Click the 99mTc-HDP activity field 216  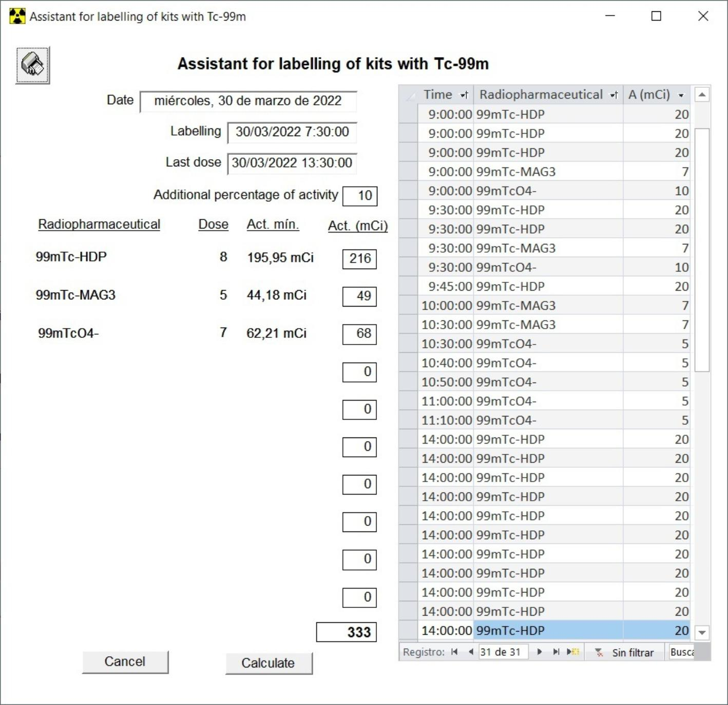click(x=360, y=258)
